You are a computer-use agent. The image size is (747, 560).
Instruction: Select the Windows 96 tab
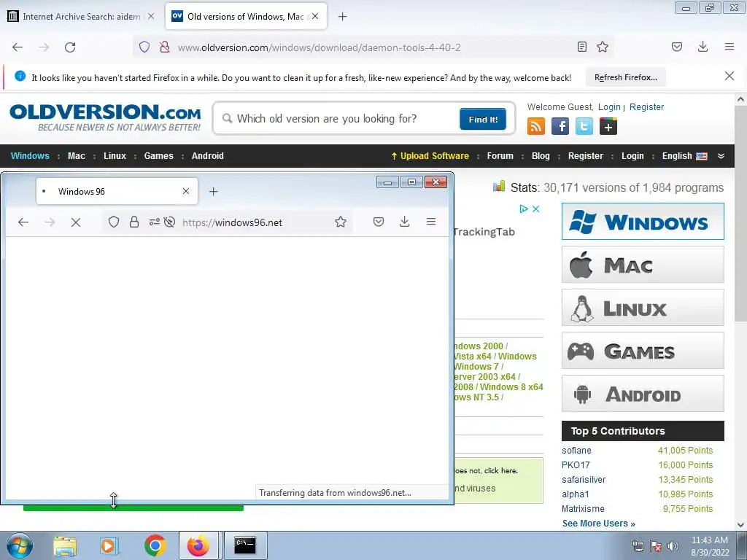point(117,192)
